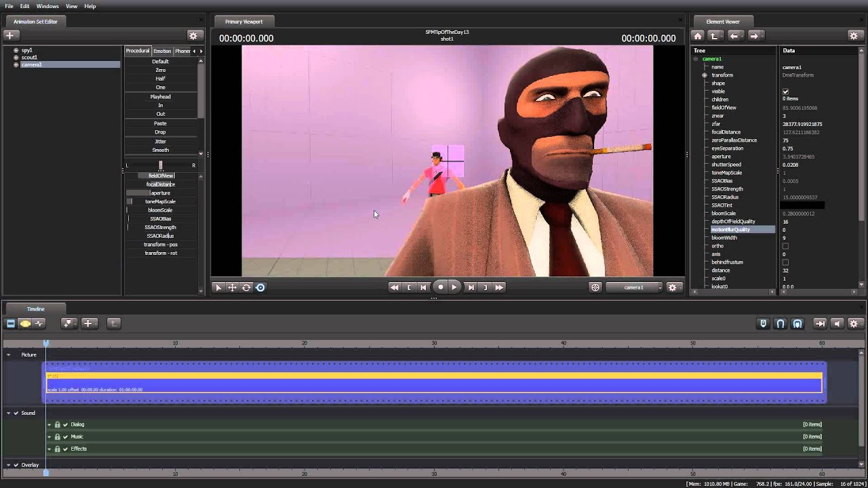Choose the selection arrow tool below the viewport
The image size is (868, 488).
(x=218, y=287)
